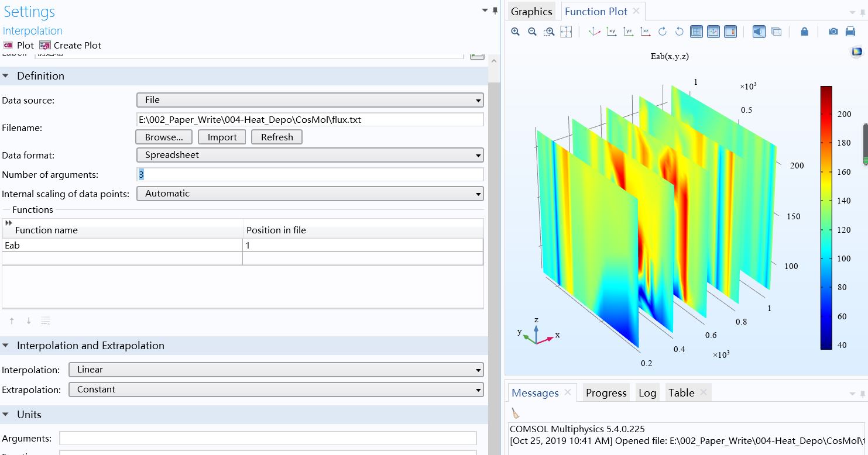
Task: Open Internal scaling of data points dropdown
Action: (x=310, y=194)
